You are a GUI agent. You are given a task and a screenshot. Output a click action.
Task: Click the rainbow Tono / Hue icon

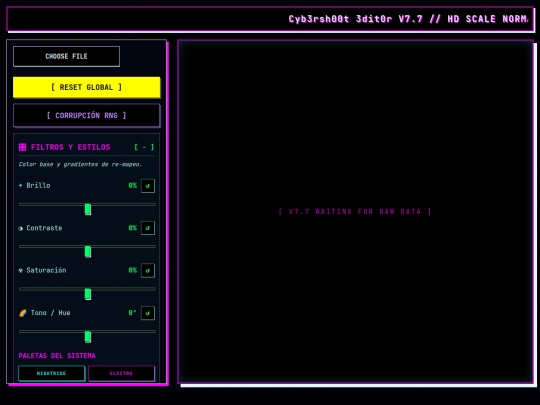tap(23, 313)
